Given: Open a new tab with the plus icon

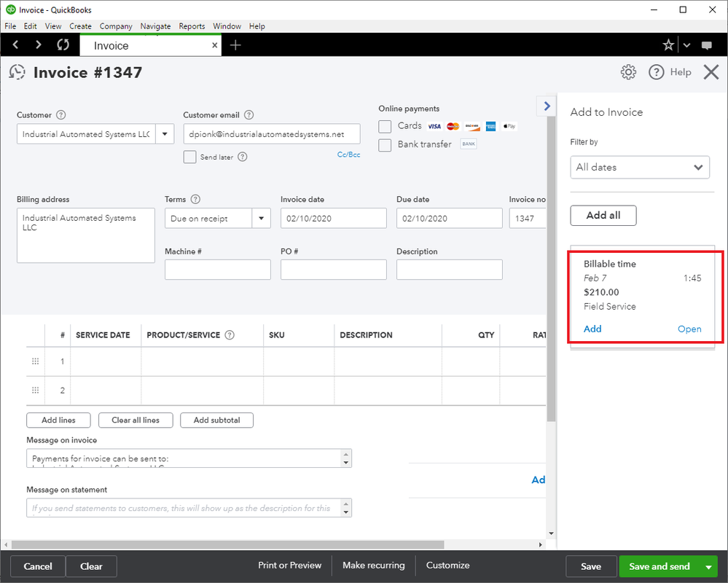Looking at the screenshot, I should (235, 45).
